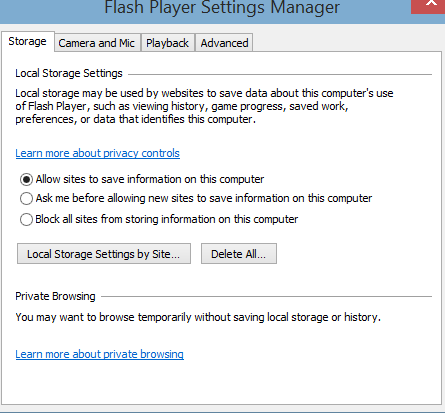The image size is (445, 413).
Task: Click the Private Browsing section heading
Action: 55,296
